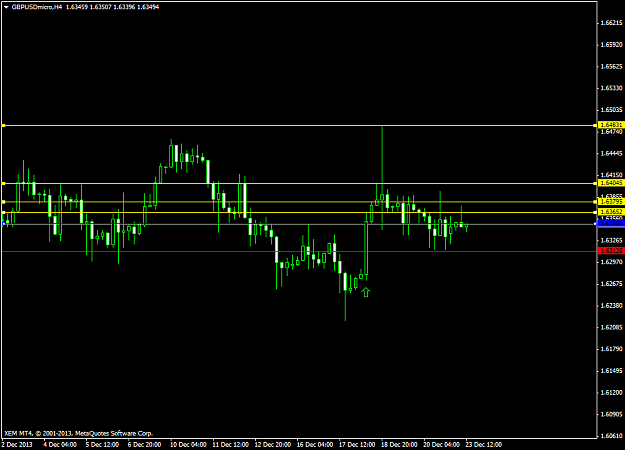Click the 1.62675 price scale value

(611, 284)
